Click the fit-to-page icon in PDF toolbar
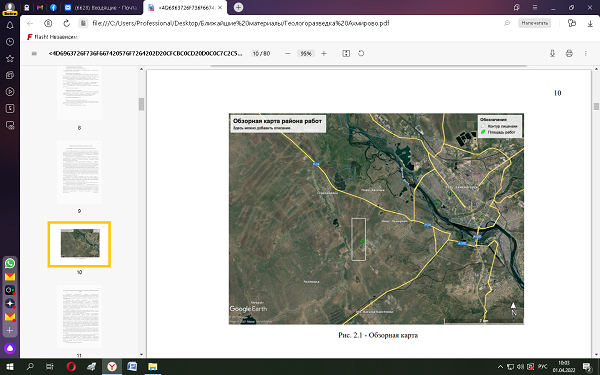Viewport: 600px width, 375px height. pyautogui.click(x=346, y=54)
